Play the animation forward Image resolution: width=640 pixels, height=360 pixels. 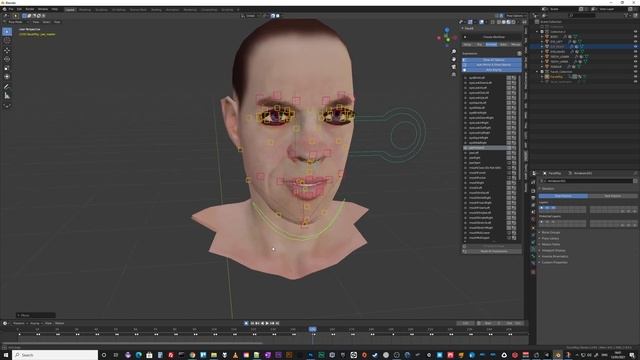tap(267, 323)
